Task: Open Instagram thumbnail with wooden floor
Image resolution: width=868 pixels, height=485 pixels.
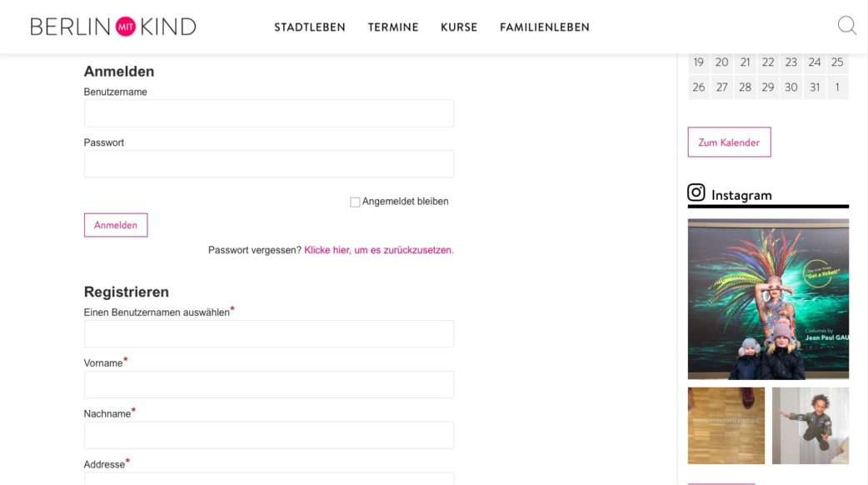Action: point(726,426)
